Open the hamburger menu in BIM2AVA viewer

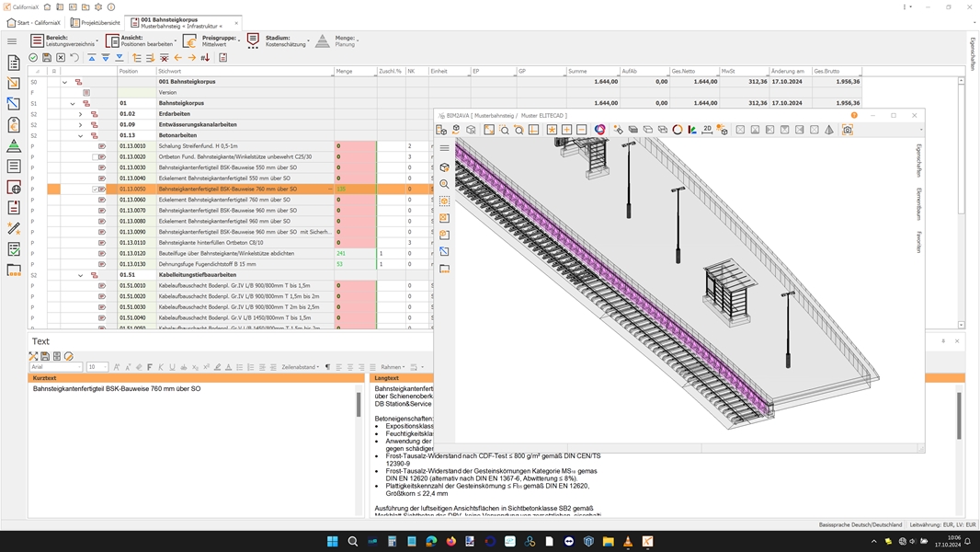(x=445, y=148)
